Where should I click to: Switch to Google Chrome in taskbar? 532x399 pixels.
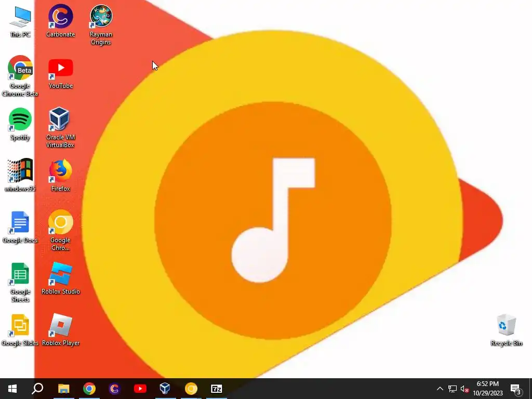pyautogui.click(x=89, y=389)
